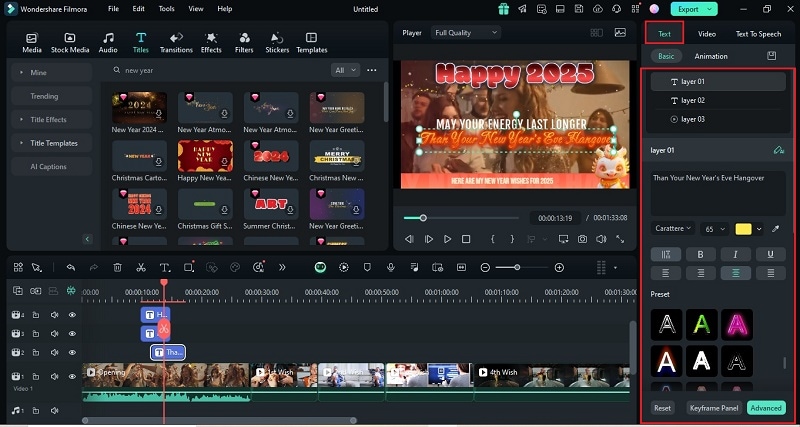Expand the Title Effects category
Screen dimensions: 800x427
coord(51,119)
